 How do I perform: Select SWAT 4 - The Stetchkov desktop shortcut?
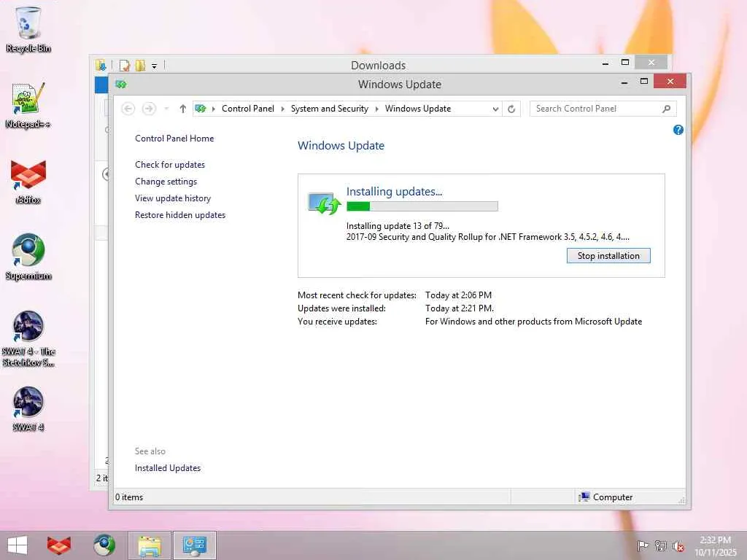pos(28,338)
